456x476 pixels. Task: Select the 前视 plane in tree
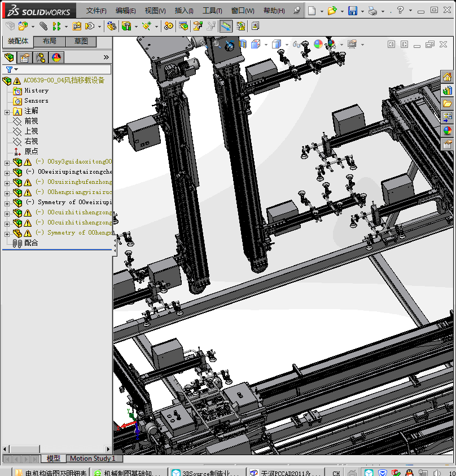click(31, 121)
